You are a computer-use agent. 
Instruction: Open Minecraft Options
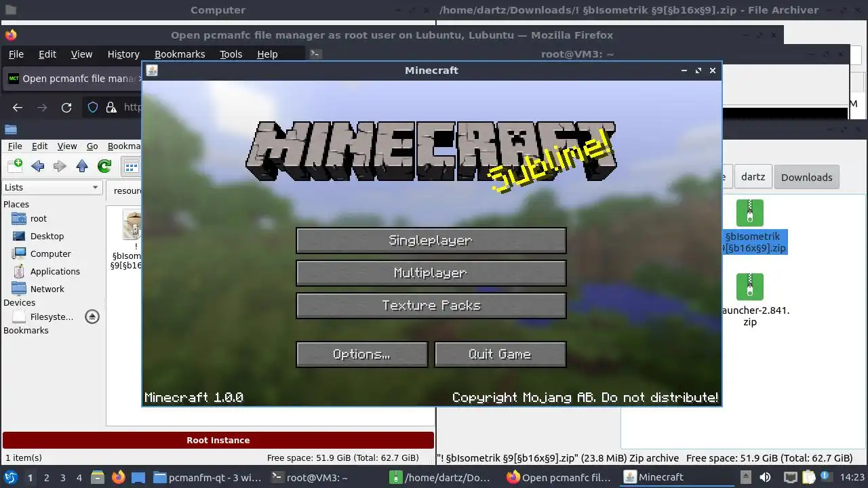[362, 354]
